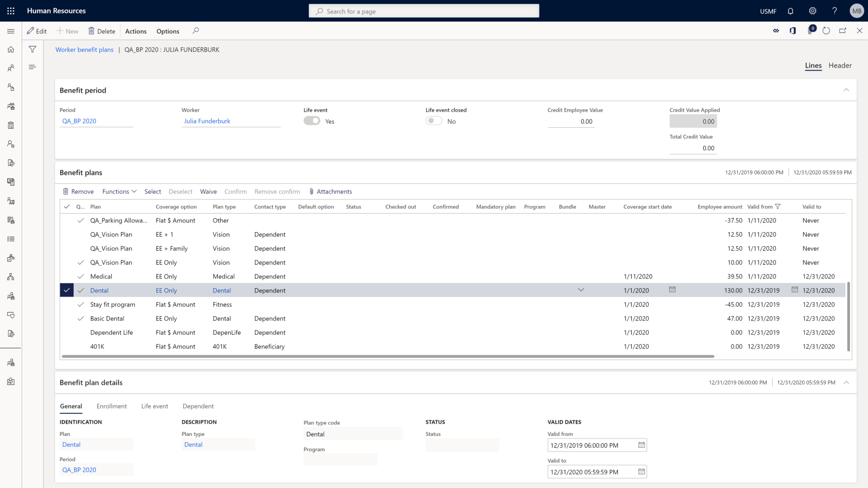
Task: Collapse the Benefit plan details section
Action: click(846, 382)
